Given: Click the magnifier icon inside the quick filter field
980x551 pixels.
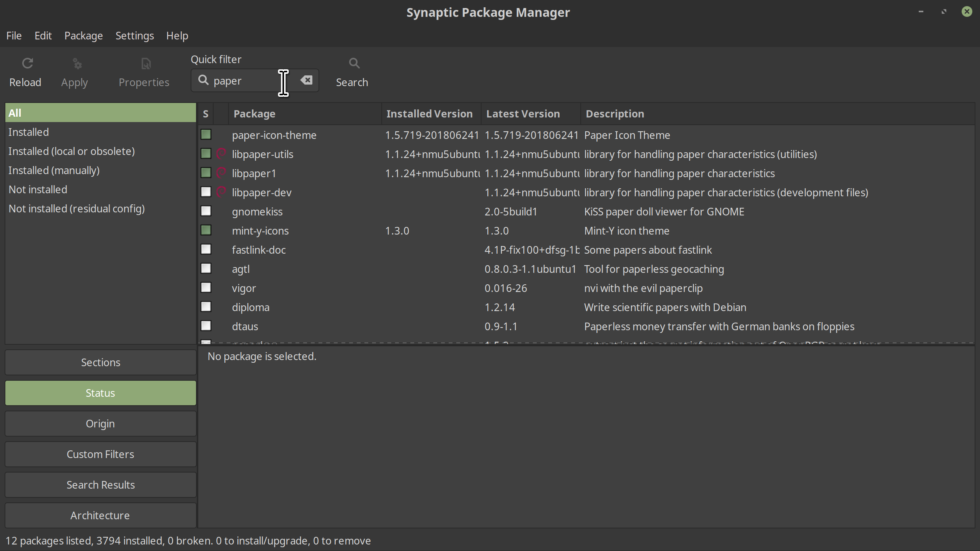Looking at the screenshot, I should [x=203, y=80].
